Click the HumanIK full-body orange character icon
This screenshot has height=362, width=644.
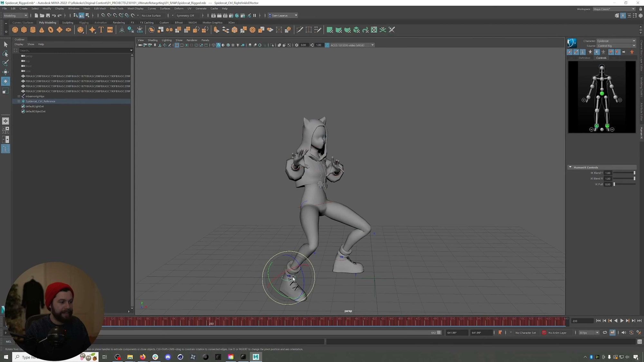coord(632,51)
